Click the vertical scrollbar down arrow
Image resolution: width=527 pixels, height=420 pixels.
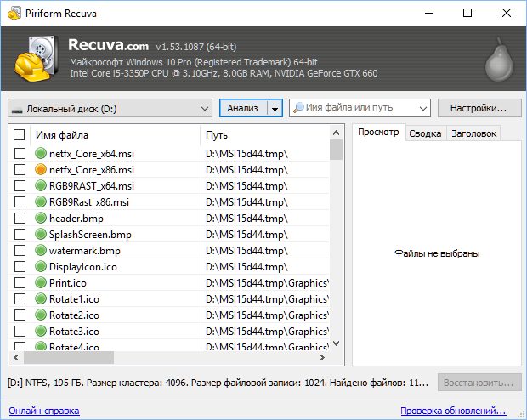pyautogui.click(x=336, y=343)
